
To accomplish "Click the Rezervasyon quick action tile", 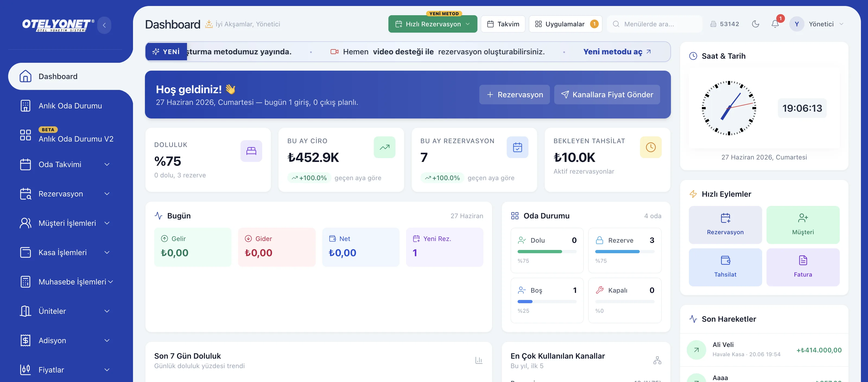I will pyautogui.click(x=725, y=225).
